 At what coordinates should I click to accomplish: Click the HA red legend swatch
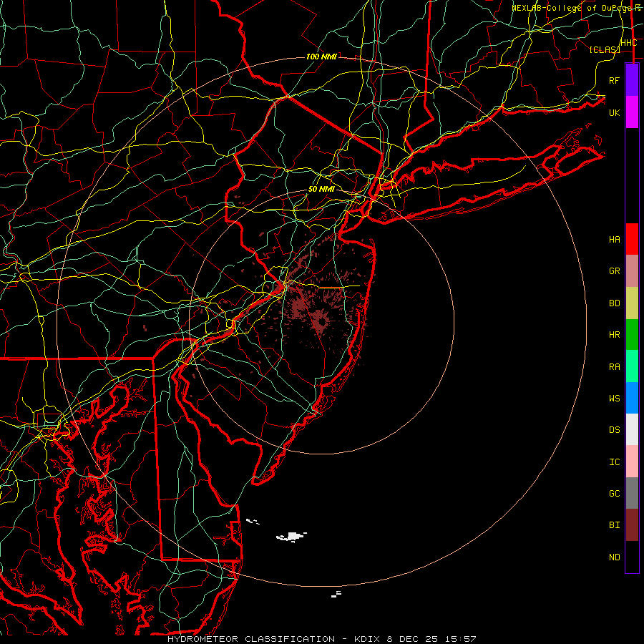(632, 239)
